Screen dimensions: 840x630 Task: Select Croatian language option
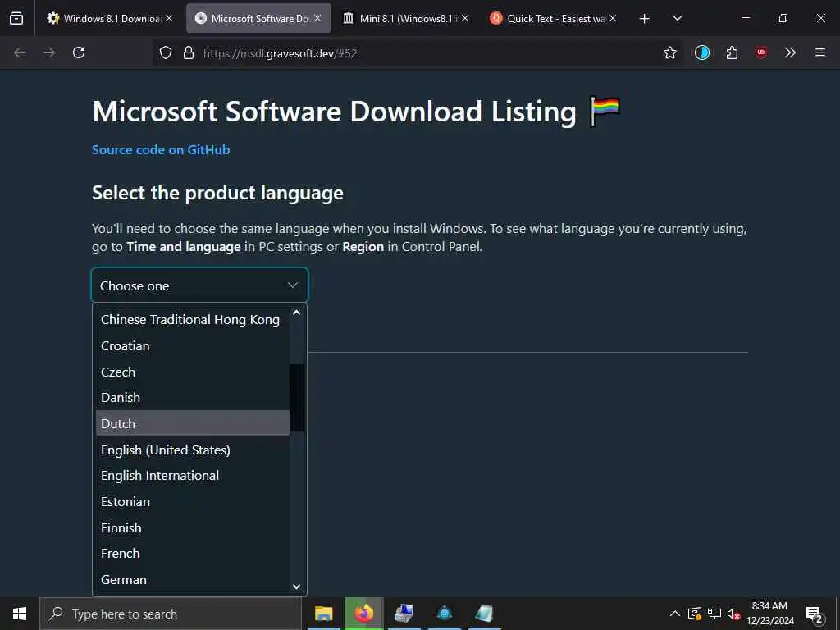pyautogui.click(x=192, y=346)
